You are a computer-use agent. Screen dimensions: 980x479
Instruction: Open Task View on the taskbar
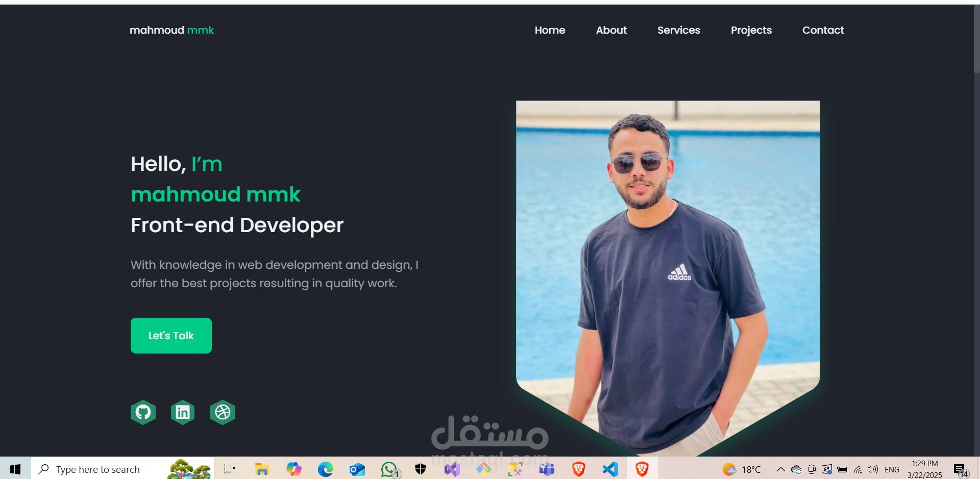[x=230, y=469]
